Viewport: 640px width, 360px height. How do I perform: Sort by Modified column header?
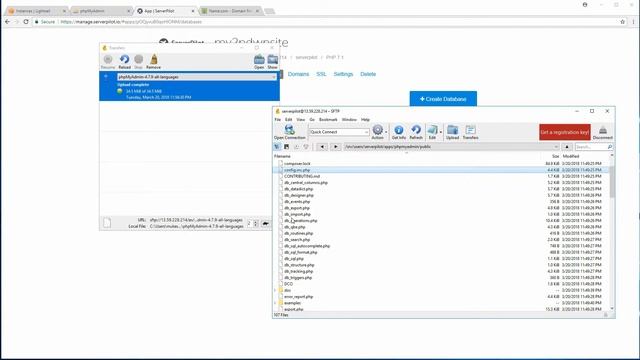tap(571, 156)
